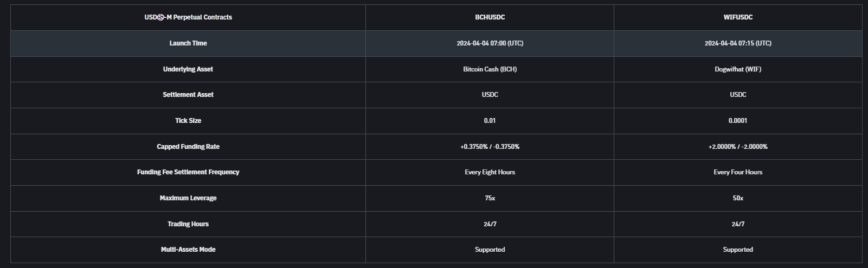Screen dimensions: 868x268
Task: Click the Capped Funding Rate label
Action: [x=188, y=147]
